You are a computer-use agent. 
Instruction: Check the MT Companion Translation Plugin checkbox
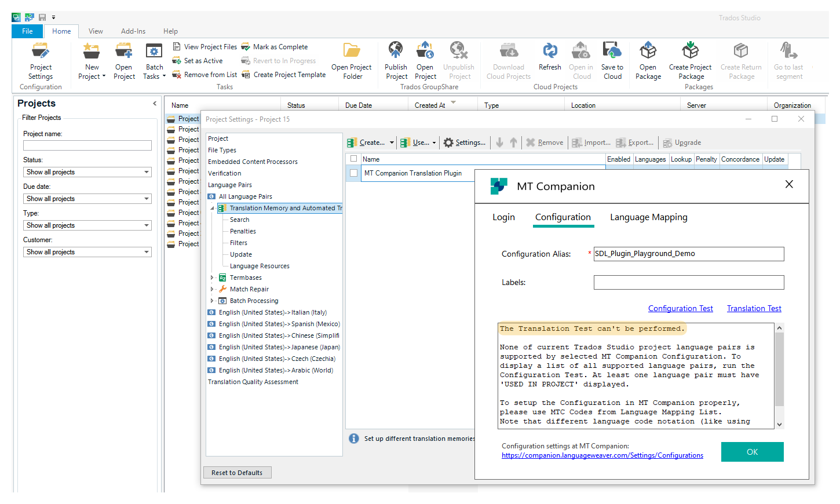point(353,173)
